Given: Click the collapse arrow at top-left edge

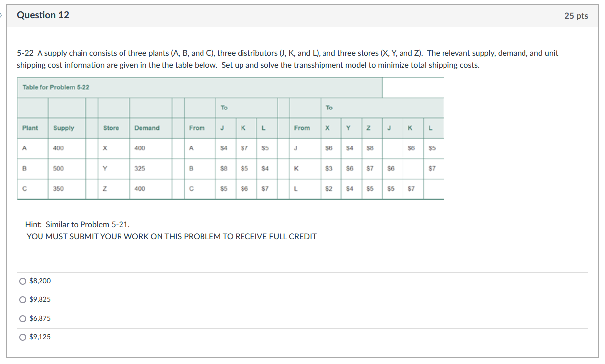Looking at the screenshot, I should click(x=1, y=15).
